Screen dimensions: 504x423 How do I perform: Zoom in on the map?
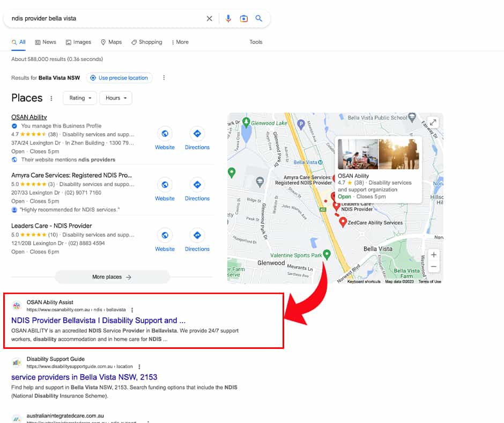434,254
